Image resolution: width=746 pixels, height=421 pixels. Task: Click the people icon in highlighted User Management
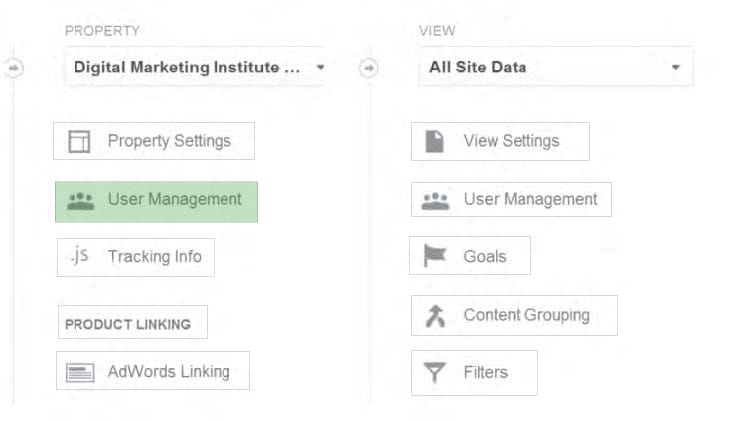pos(81,201)
